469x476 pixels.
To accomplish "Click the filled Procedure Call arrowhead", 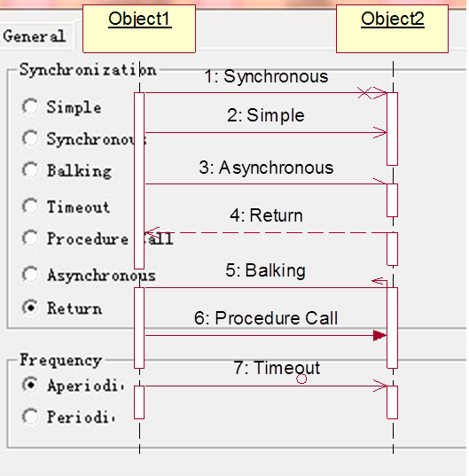I will 379,336.
